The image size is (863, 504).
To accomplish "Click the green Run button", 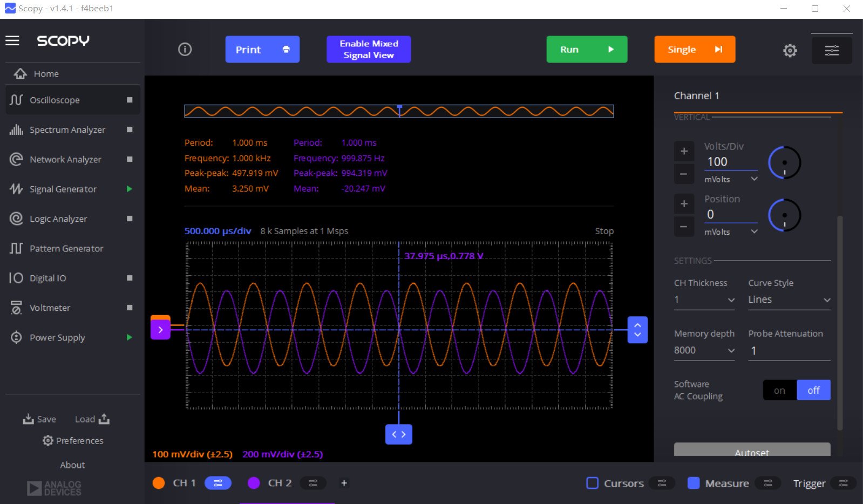I will click(x=587, y=50).
